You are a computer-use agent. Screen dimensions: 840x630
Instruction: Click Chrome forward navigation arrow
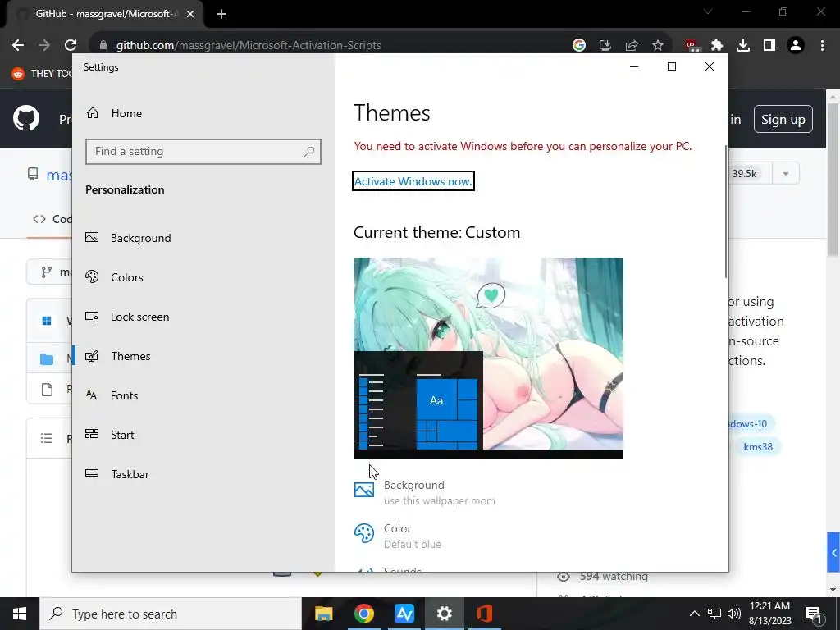[44, 45]
